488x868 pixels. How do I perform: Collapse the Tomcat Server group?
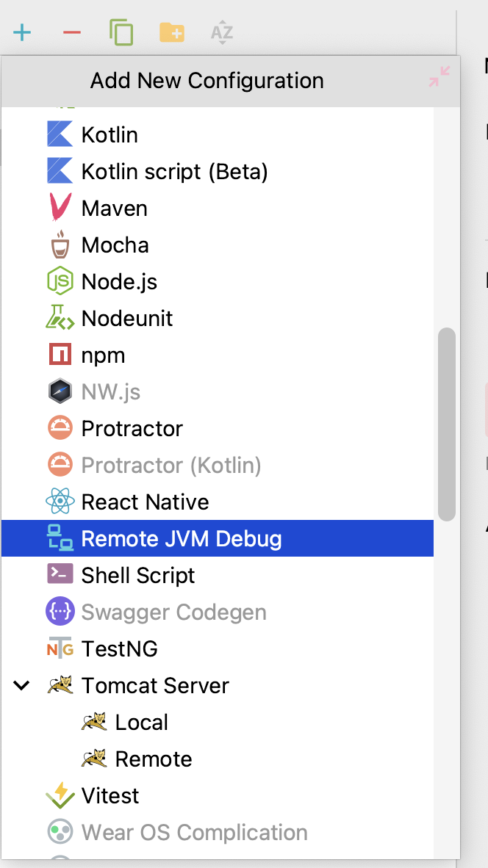(x=21, y=685)
